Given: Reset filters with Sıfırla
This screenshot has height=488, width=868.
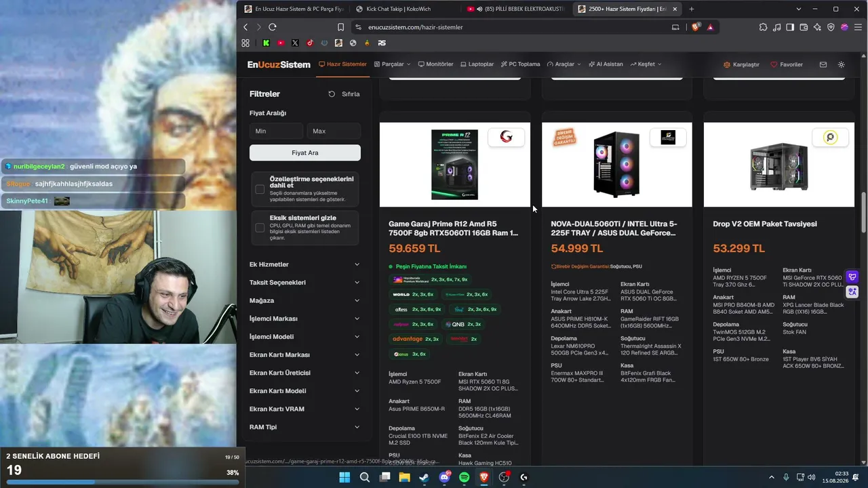Looking at the screenshot, I should tap(344, 94).
